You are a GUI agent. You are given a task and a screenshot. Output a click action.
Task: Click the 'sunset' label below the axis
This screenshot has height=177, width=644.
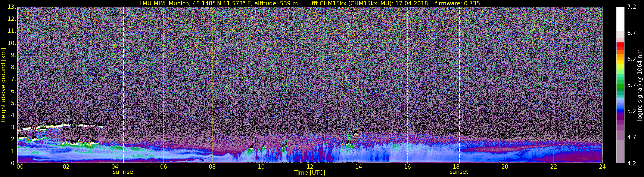tap(459, 172)
